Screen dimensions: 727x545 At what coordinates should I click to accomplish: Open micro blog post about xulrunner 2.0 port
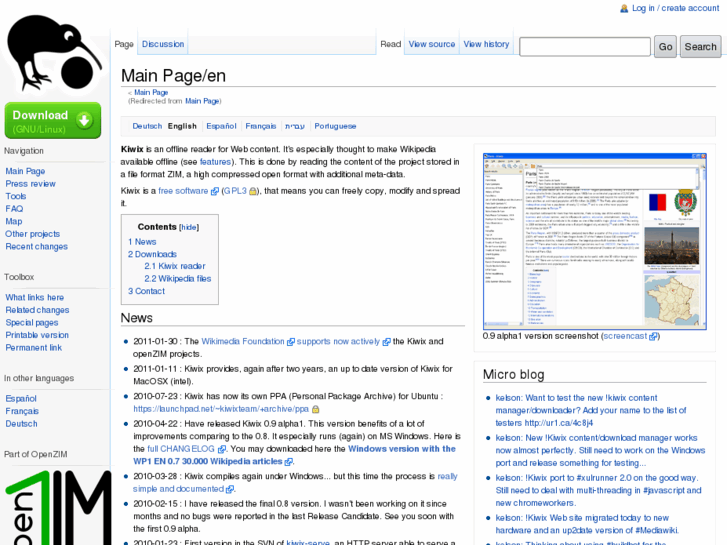598,490
